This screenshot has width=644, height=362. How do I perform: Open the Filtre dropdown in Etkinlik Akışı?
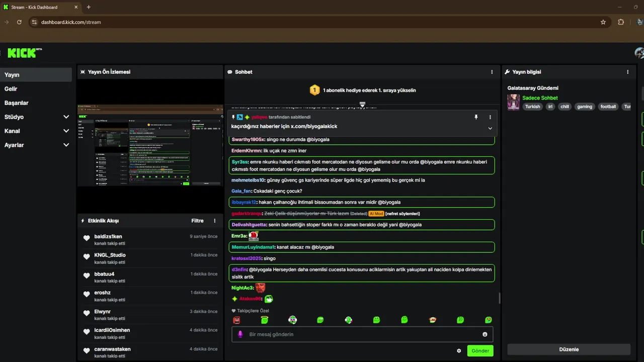click(197, 221)
